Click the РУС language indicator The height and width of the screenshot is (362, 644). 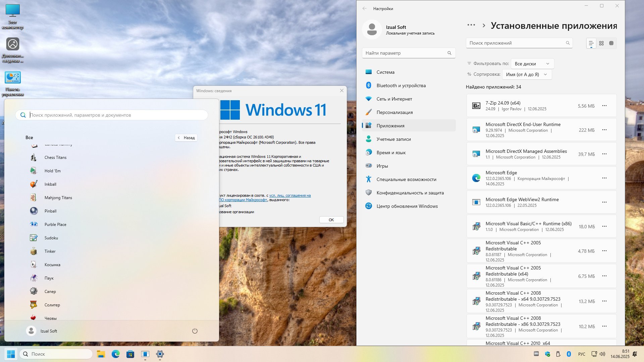(x=582, y=354)
